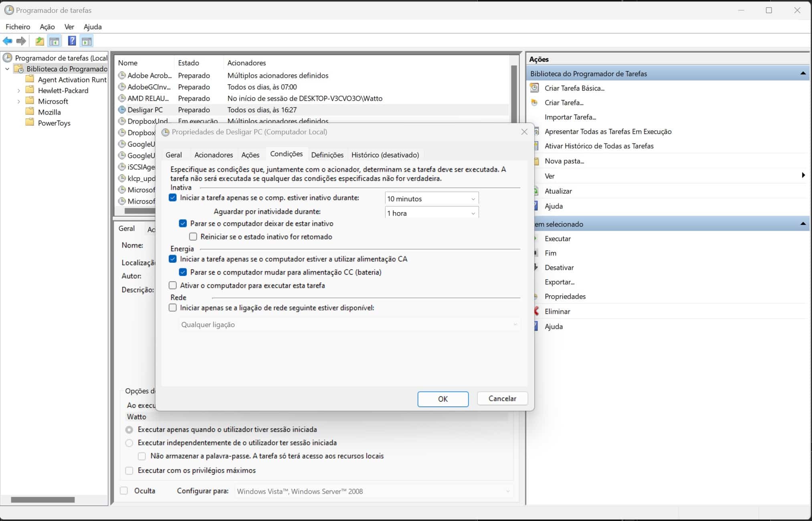Uncheck 'Parar se o computador deixar de estar inativo'

183,223
